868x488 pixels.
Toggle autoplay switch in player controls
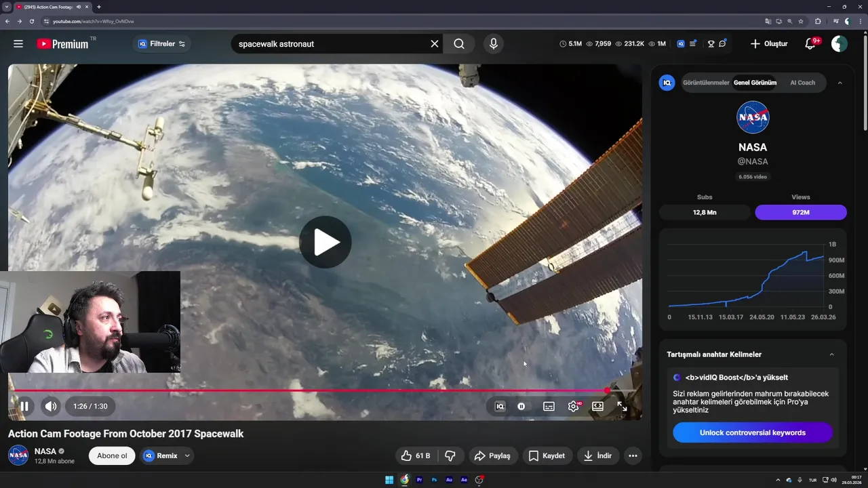[521, 407]
